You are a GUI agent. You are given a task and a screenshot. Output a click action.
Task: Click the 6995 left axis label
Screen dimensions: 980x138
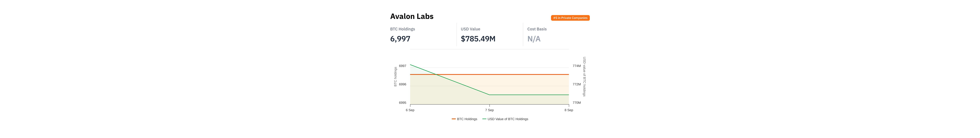coord(402,103)
